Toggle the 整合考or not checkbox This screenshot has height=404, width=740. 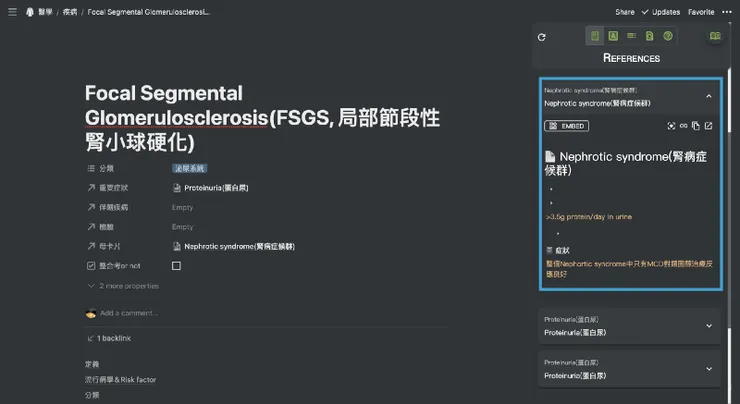coord(176,266)
